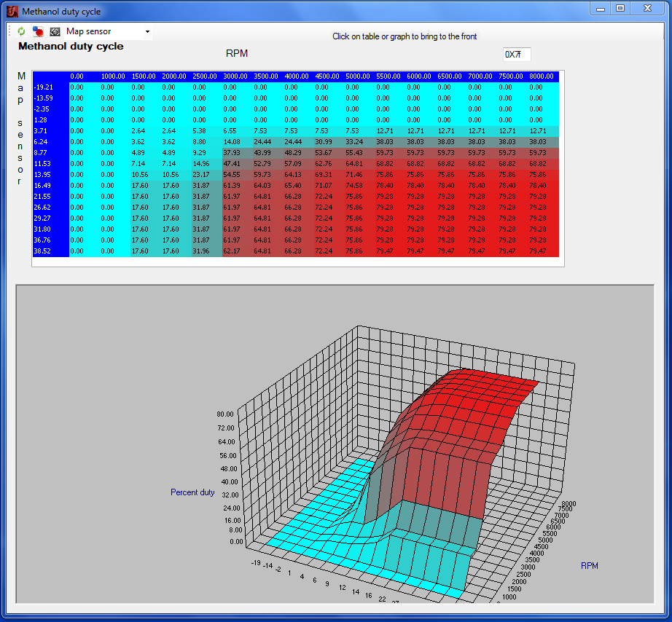Click the 30.99 cell in the 6.24 row
This screenshot has width=672, height=622.
tap(324, 142)
